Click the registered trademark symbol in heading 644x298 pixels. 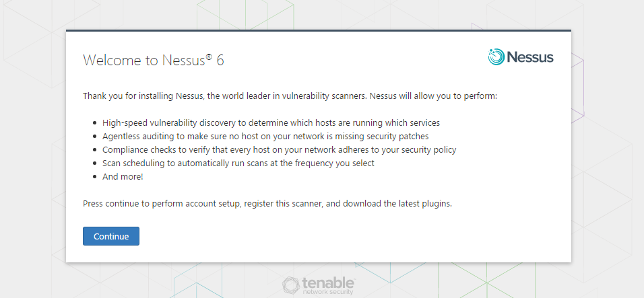pyautogui.click(x=209, y=57)
